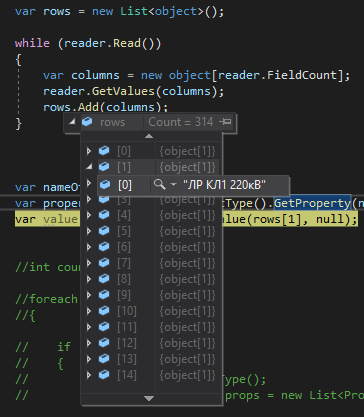Expand the [10] row entry
364x417 pixels.
pyautogui.click(x=89, y=311)
